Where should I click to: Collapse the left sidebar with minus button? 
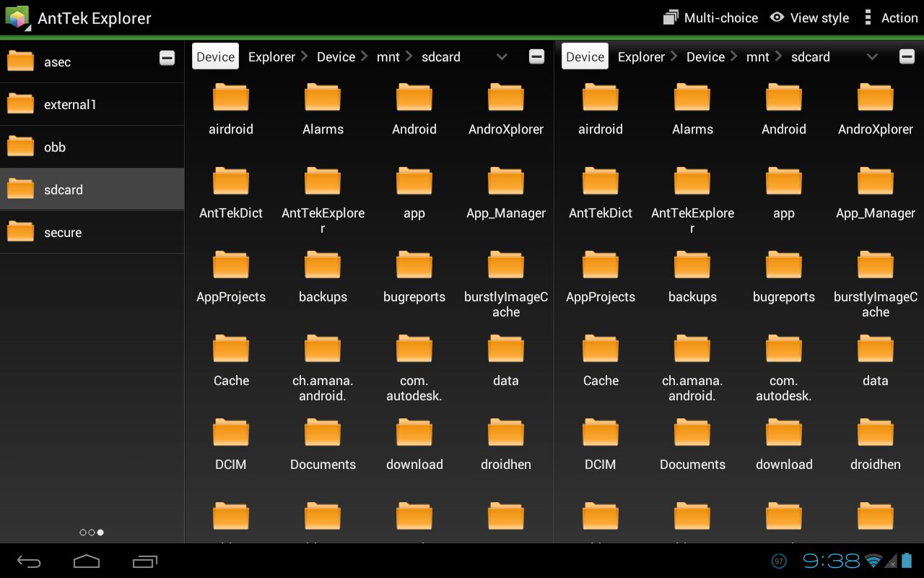coord(167,59)
